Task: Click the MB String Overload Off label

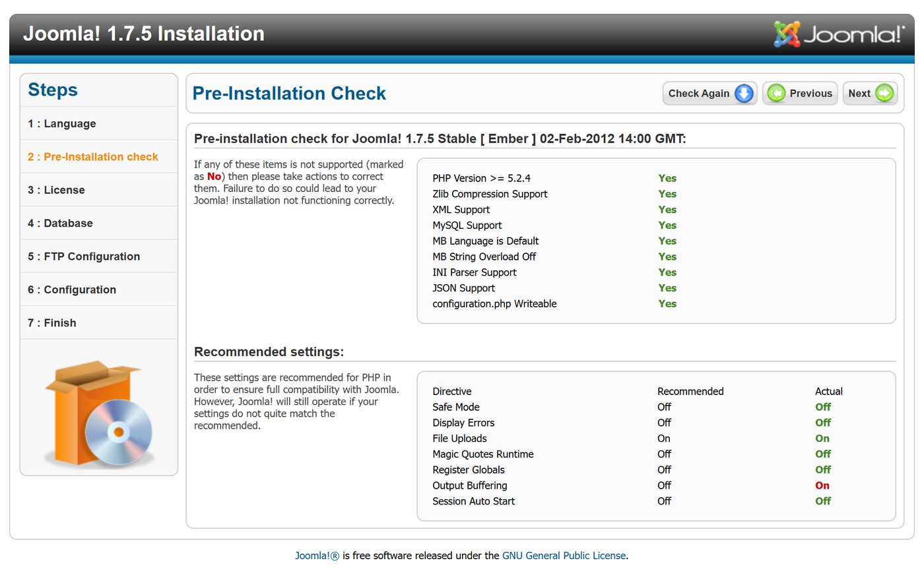Action: click(484, 257)
